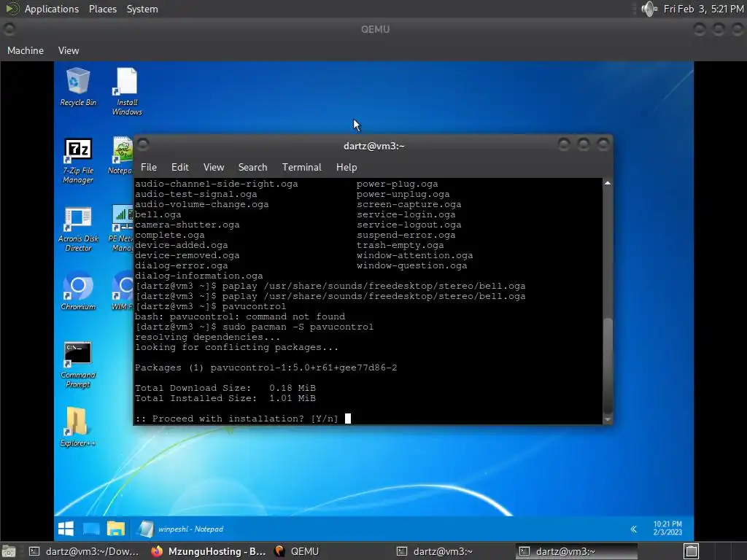747x560 pixels.
Task: Click the date and time Fri Feb 3
Action: 703,9
